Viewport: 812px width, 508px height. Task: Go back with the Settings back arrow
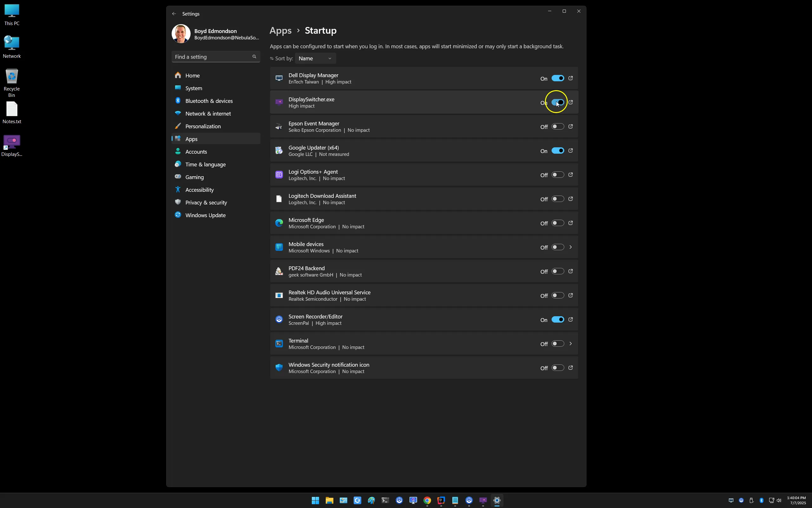point(174,14)
